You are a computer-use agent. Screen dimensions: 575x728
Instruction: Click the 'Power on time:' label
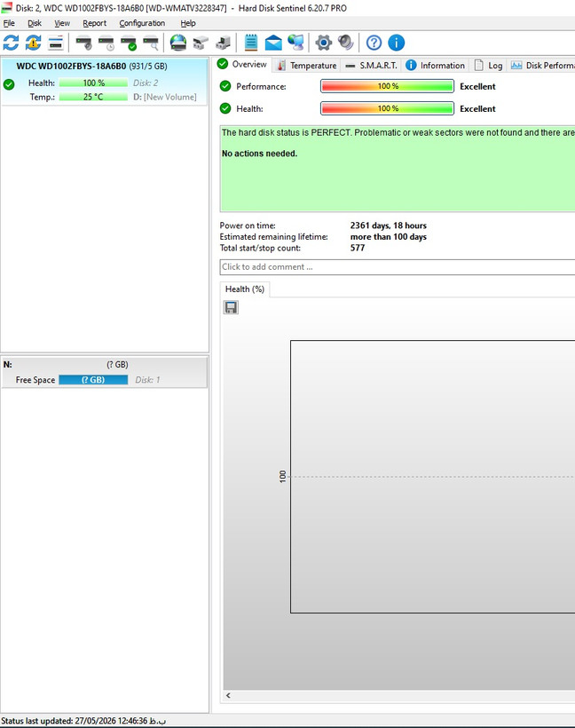pos(248,226)
